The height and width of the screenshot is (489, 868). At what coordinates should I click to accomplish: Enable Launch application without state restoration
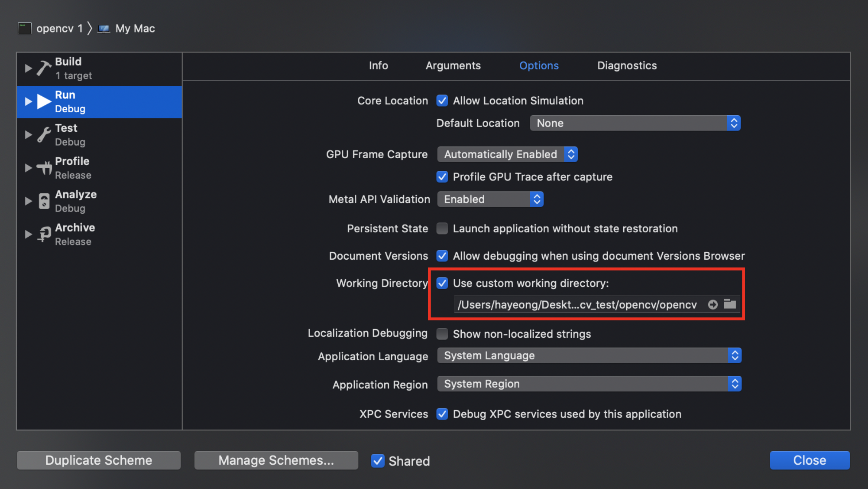(x=442, y=228)
